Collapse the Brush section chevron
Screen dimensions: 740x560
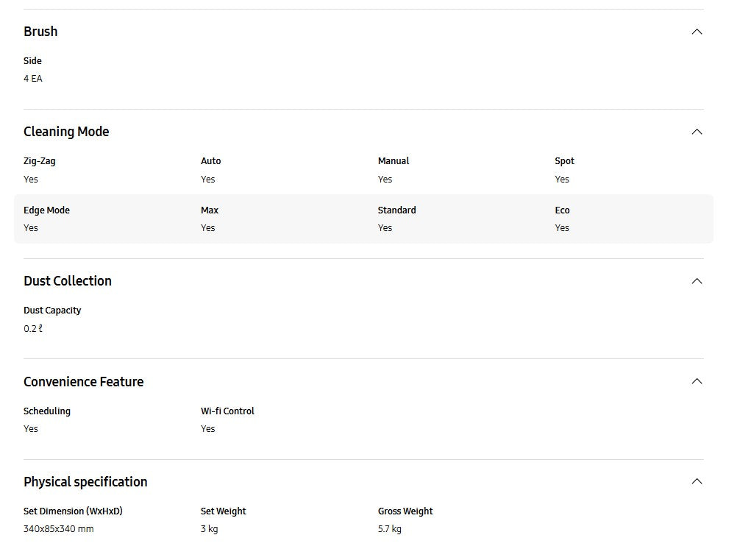point(696,32)
